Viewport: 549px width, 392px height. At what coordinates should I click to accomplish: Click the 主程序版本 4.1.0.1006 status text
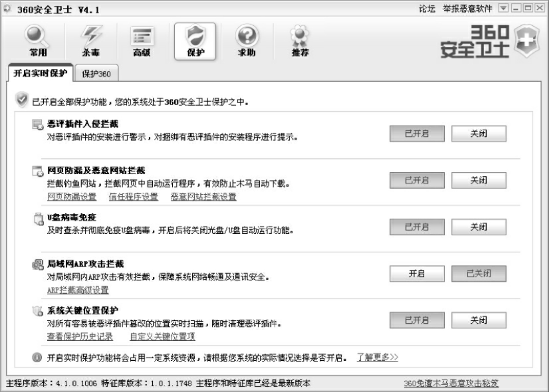click(51, 383)
